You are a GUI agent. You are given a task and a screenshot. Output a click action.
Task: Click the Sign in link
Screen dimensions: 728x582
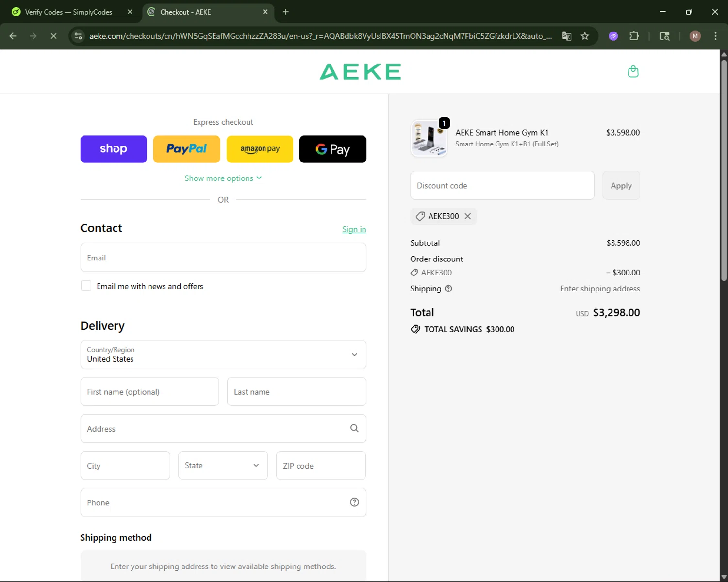[x=354, y=229]
